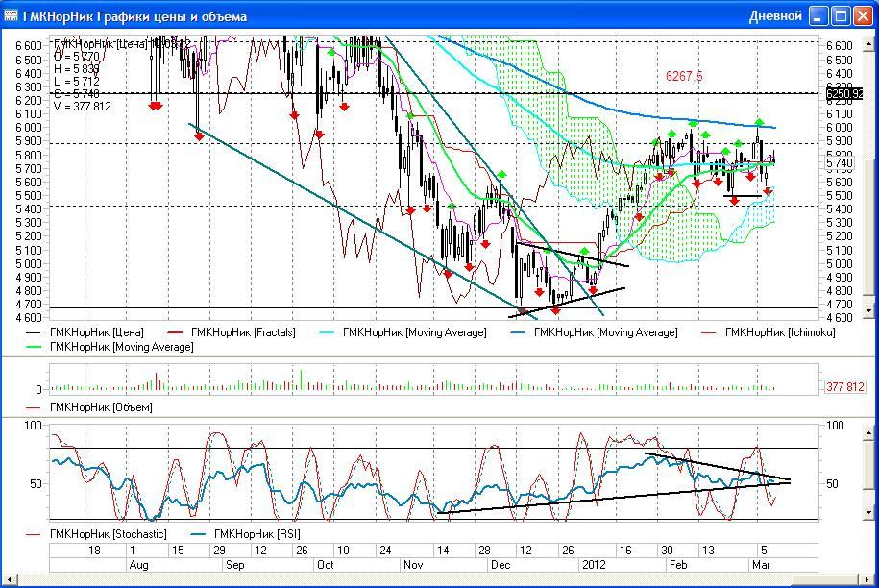The image size is (879, 588).
Task: Click the Feb month label on time axis
Action: [x=678, y=564]
